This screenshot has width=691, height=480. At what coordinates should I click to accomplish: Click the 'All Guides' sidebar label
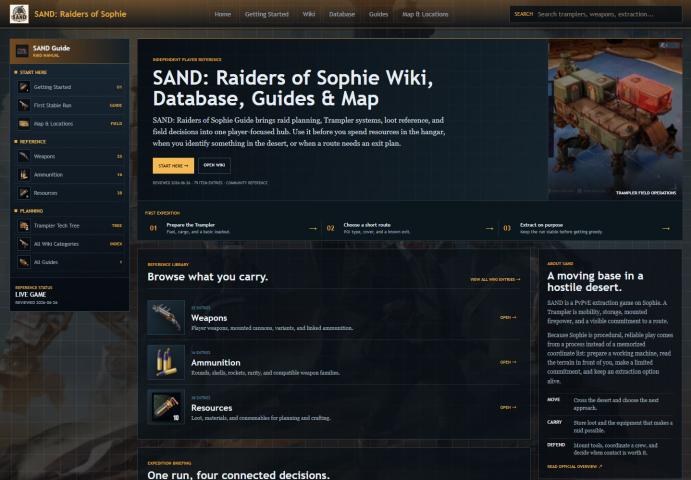tap(46, 262)
